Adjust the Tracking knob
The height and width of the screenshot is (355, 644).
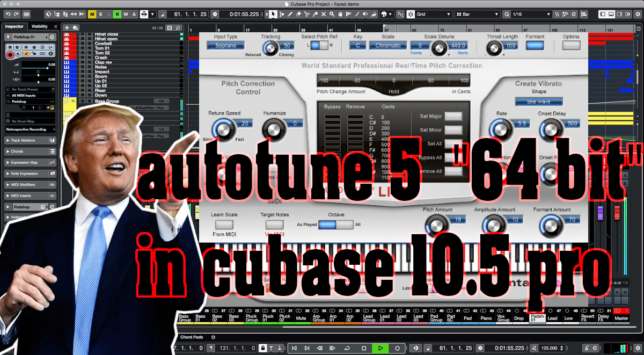270,49
